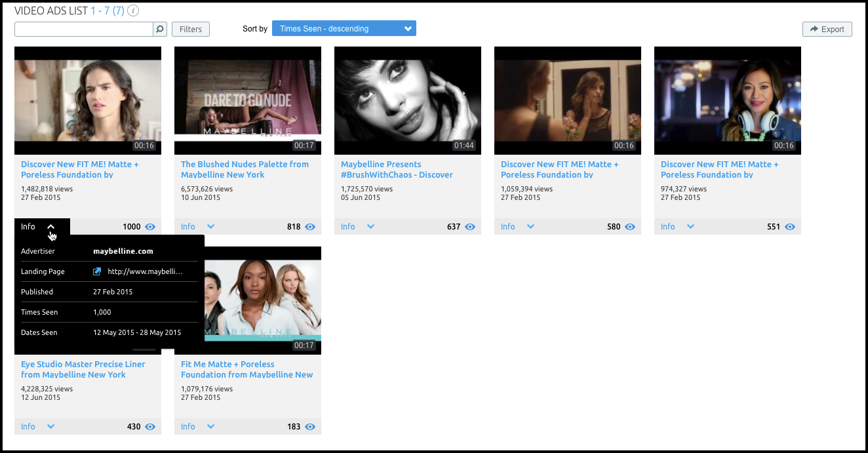Click the 05 Jun 2015 date text
Image resolution: width=868 pixels, height=453 pixels.
tap(361, 197)
